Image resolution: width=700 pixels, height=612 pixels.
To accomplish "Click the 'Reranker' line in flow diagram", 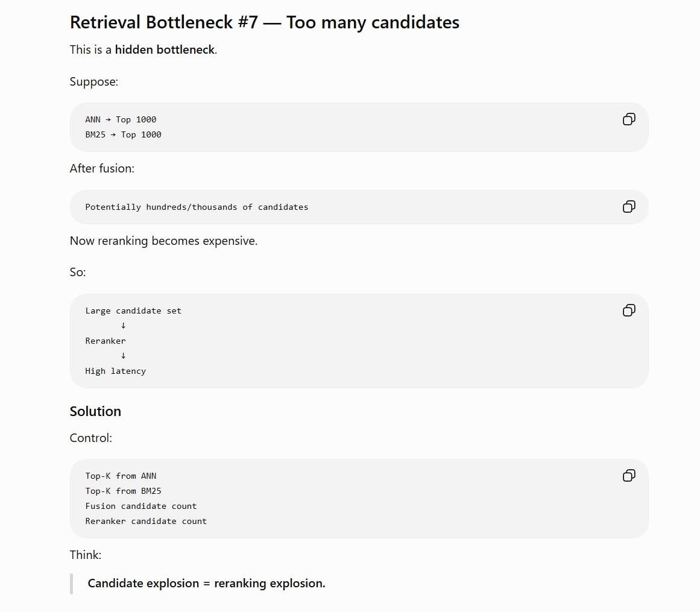I will click(106, 341).
